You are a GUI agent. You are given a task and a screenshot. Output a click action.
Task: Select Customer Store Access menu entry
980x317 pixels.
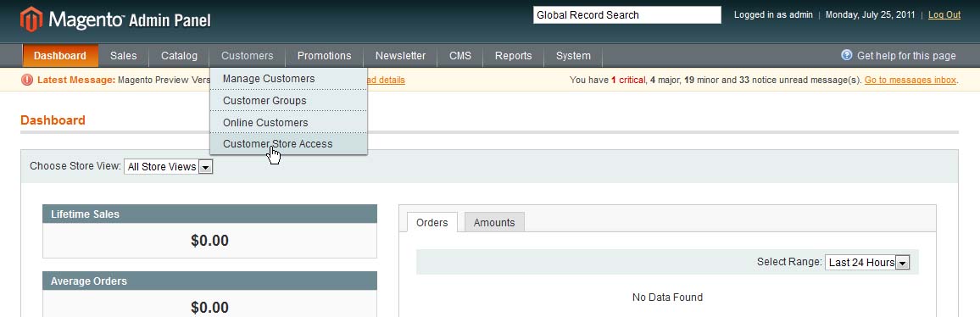[x=289, y=144]
